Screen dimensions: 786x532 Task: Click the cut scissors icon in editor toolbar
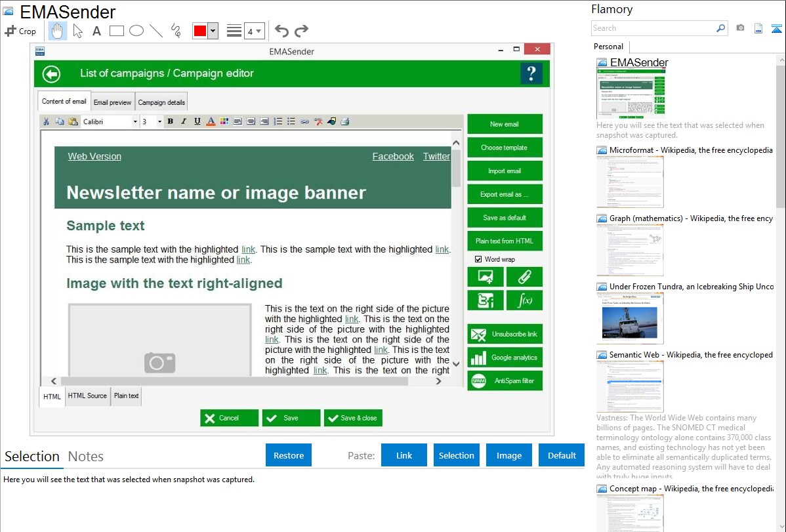(46, 121)
